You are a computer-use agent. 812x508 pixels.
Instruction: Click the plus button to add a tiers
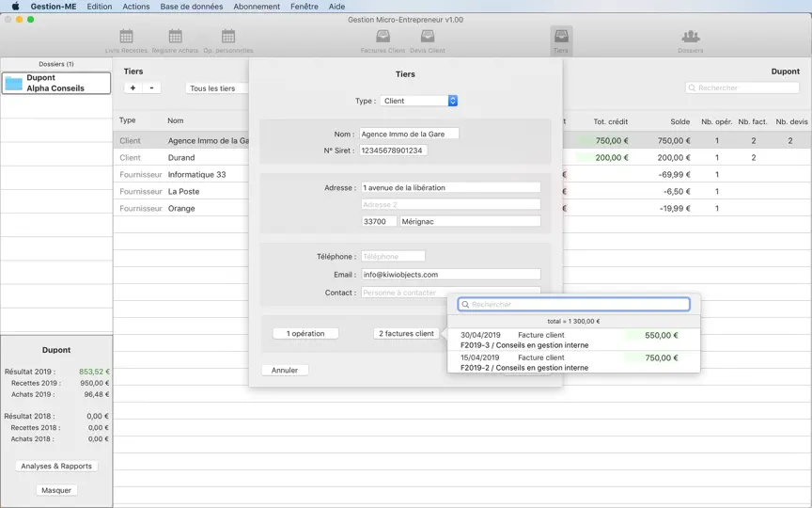click(133, 87)
